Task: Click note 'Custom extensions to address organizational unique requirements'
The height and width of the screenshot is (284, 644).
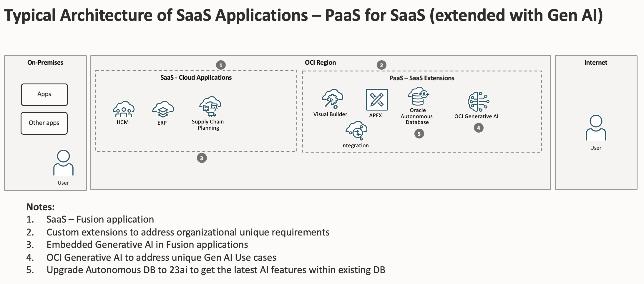Action: (x=188, y=232)
